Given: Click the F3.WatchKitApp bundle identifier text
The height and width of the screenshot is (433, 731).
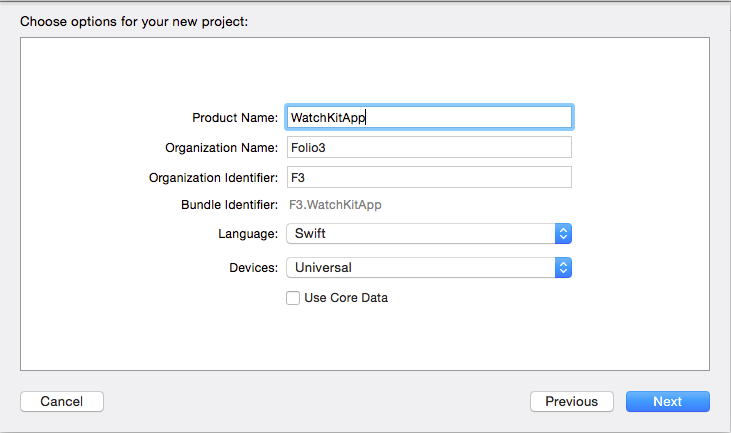Looking at the screenshot, I should pyautogui.click(x=335, y=205).
